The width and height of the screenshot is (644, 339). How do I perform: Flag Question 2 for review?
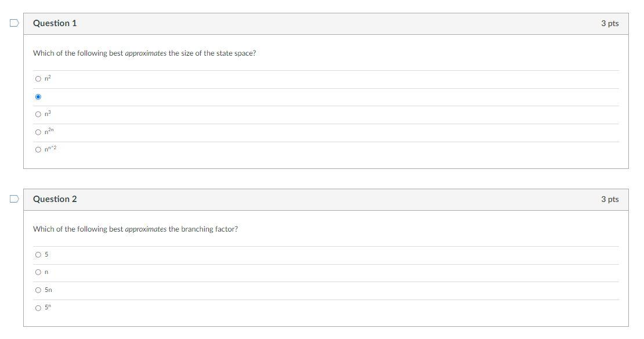tap(15, 199)
